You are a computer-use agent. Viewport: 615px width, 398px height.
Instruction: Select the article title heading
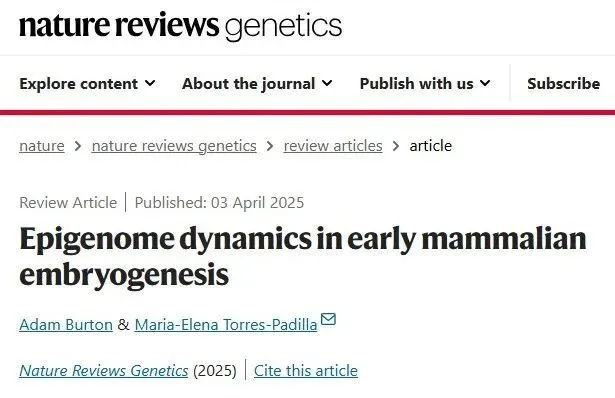tap(303, 256)
